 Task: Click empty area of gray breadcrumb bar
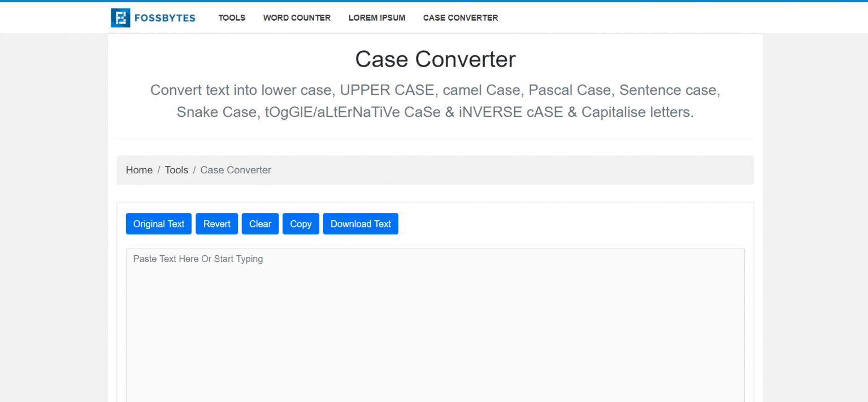click(x=509, y=170)
